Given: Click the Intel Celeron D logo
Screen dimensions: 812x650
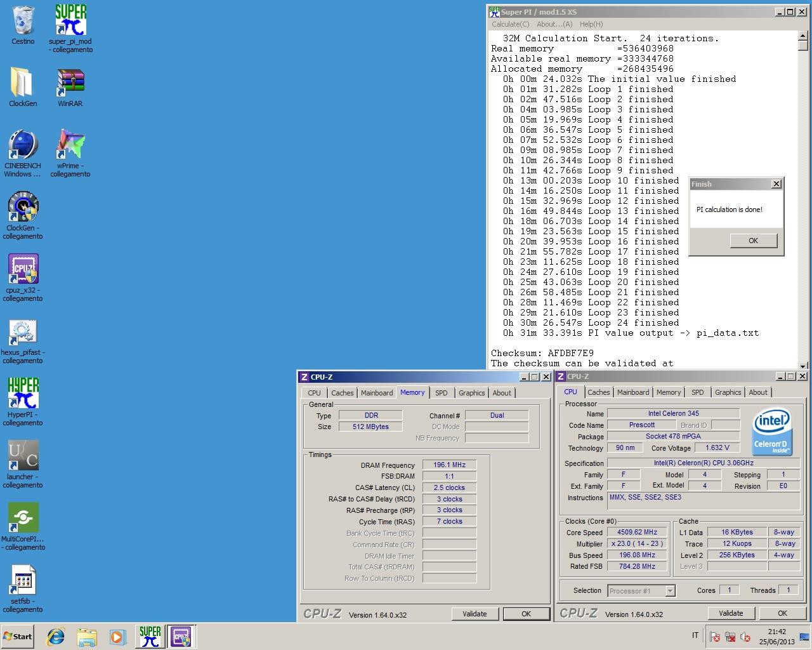Looking at the screenshot, I should point(772,432).
